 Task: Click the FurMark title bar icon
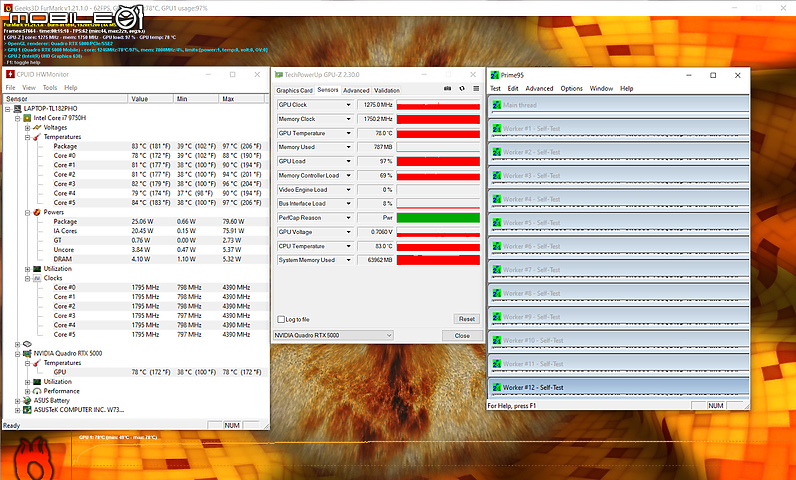[7, 8]
